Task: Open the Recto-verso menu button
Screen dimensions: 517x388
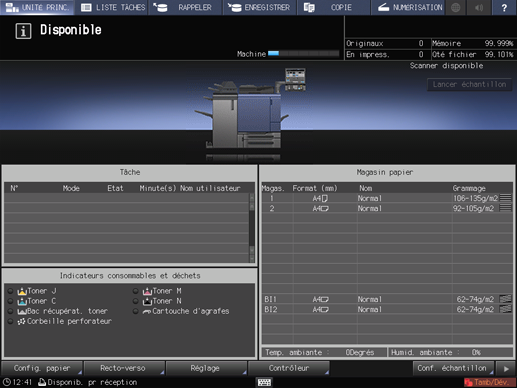Action: [124, 368]
